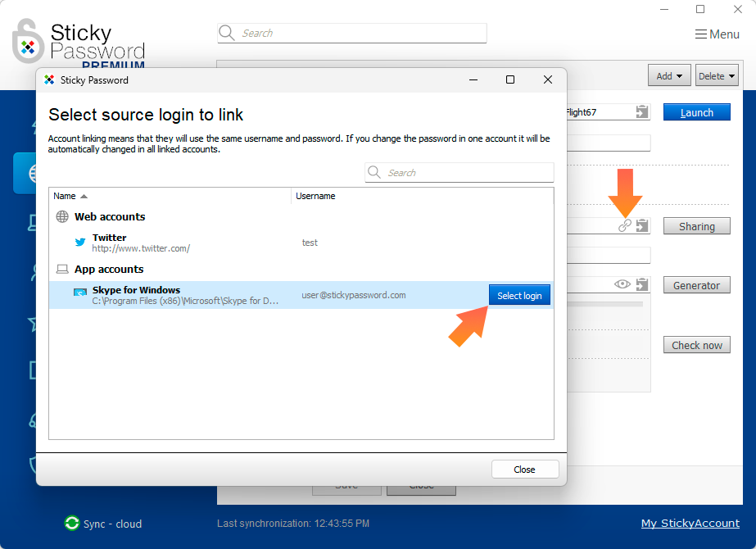The height and width of the screenshot is (549, 756).
Task: Select the Twitter account row
Action: 301,243
